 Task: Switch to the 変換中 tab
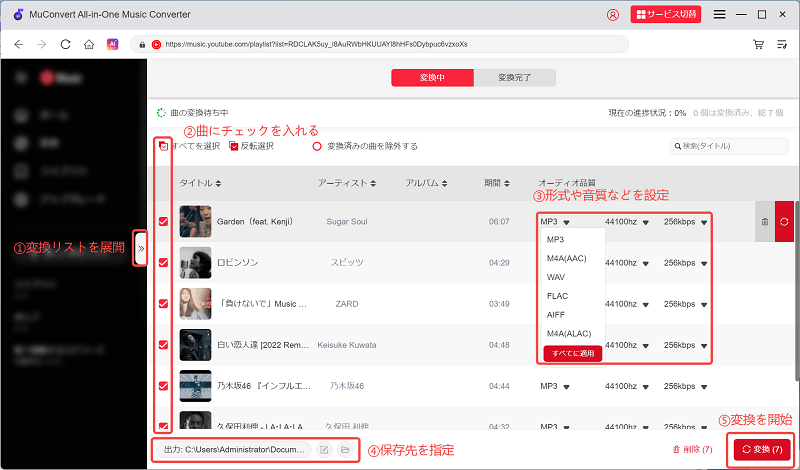pos(433,78)
